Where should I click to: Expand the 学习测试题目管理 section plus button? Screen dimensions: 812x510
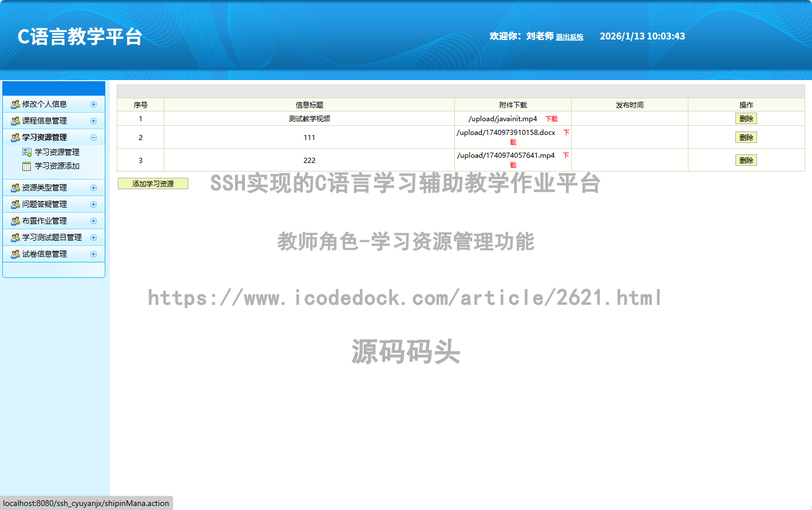coord(93,238)
